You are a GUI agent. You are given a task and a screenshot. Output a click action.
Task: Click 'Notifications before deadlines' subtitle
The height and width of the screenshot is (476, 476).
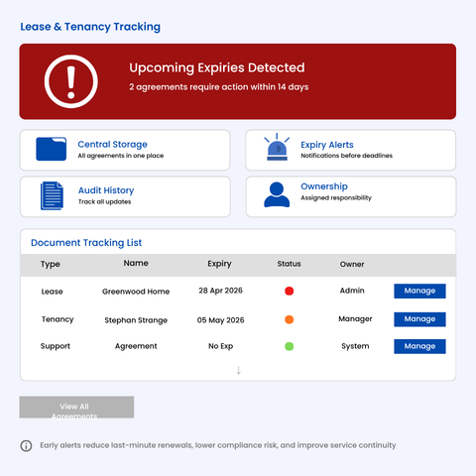(x=346, y=156)
